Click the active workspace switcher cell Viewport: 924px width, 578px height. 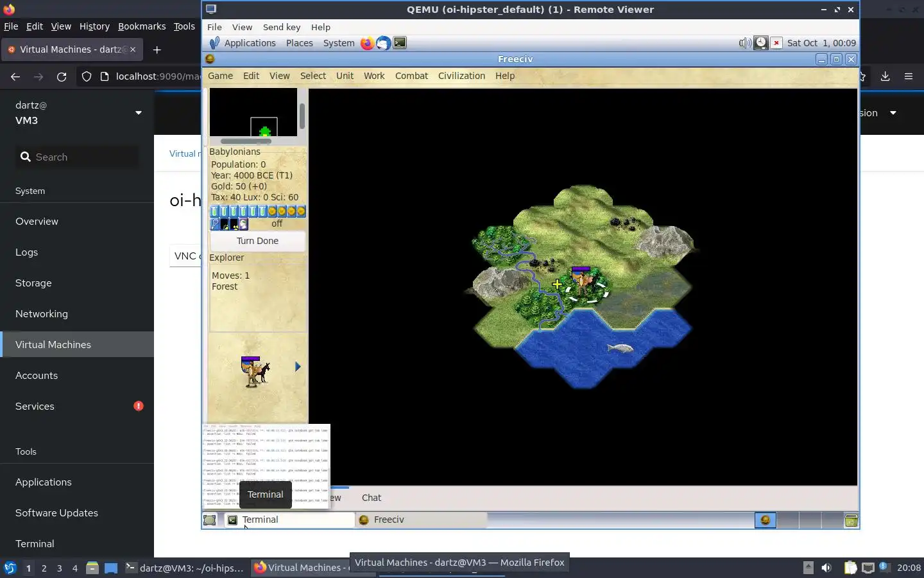click(x=765, y=520)
